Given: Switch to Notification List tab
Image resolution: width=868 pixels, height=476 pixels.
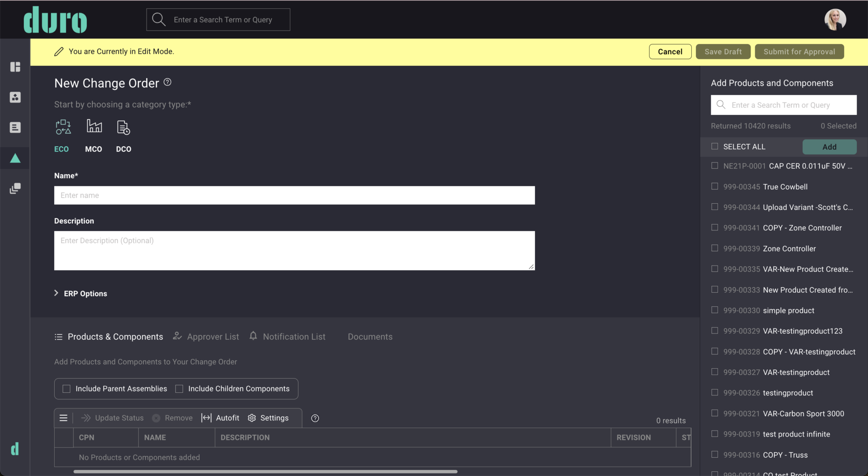Looking at the screenshot, I should point(294,336).
